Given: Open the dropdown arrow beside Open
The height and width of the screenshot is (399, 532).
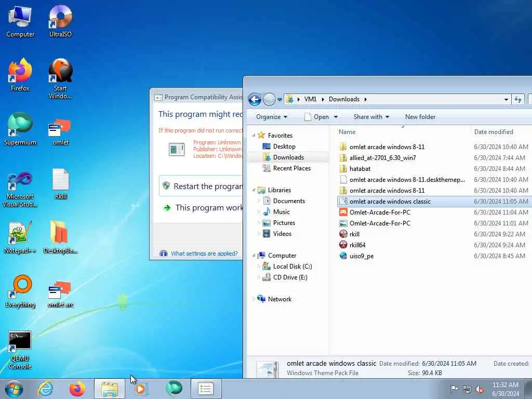Looking at the screenshot, I should point(336,117).
